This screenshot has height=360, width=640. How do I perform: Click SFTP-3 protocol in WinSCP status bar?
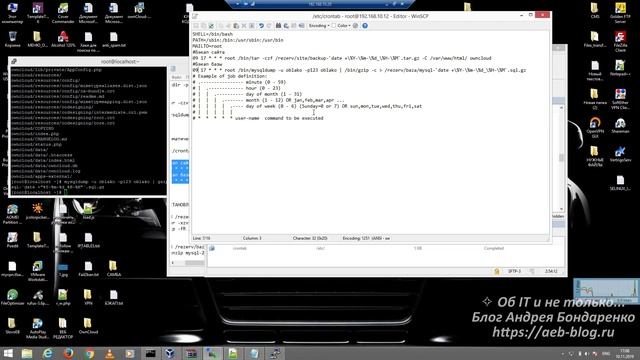tap(514, 271)
